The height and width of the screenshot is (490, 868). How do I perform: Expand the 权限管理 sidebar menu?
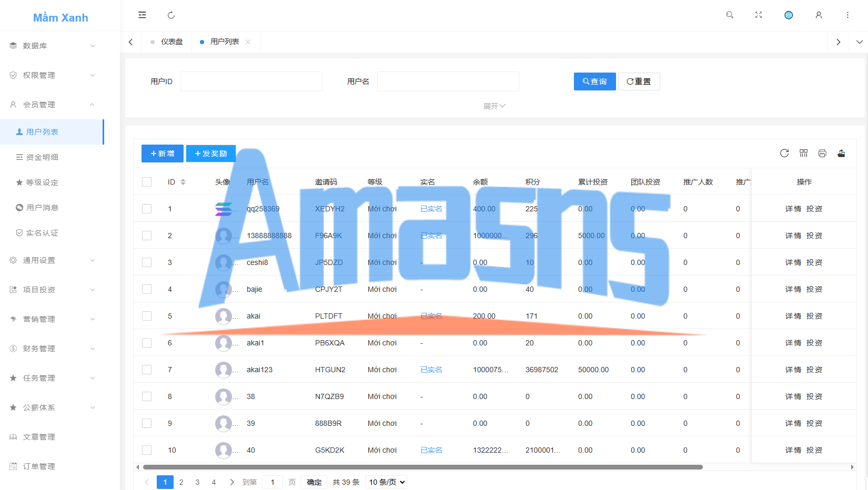coord(52,75)
